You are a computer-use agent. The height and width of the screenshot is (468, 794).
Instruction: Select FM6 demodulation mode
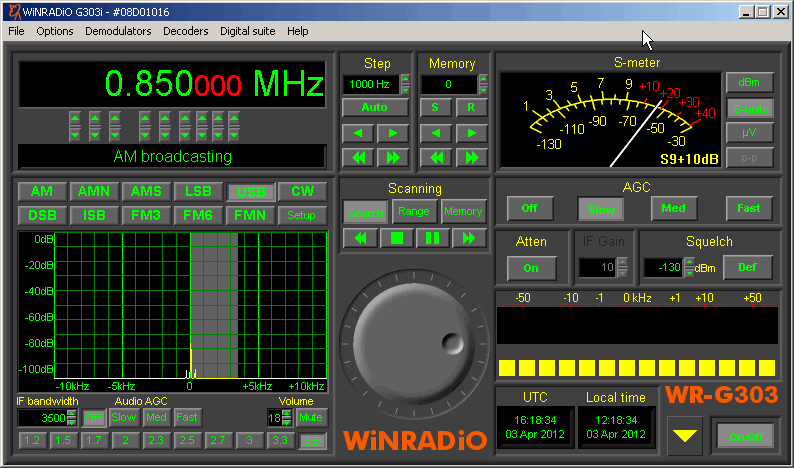198,215
